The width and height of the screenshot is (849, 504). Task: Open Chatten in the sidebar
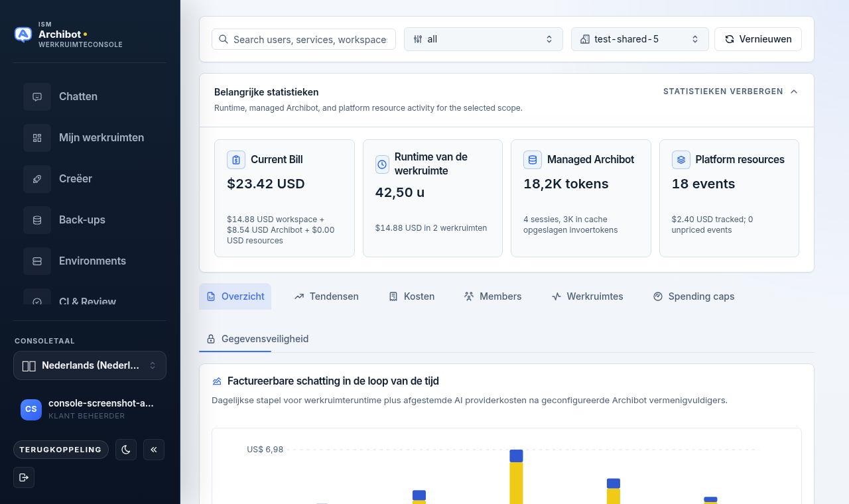click(90, 97)
